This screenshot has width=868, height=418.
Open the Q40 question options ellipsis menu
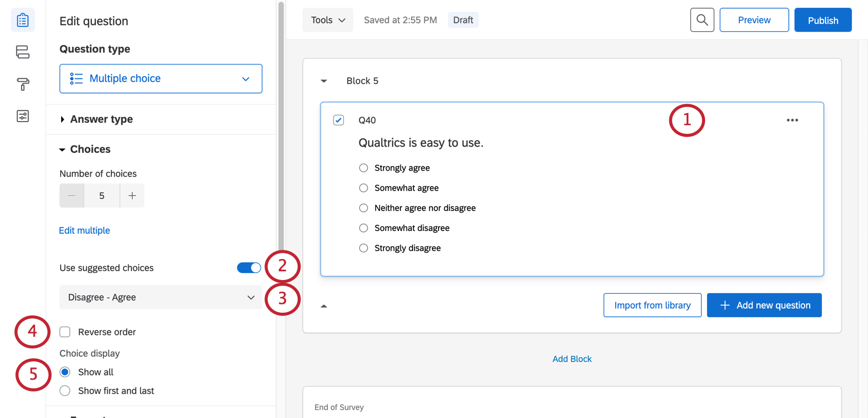[x=792, y=120]
